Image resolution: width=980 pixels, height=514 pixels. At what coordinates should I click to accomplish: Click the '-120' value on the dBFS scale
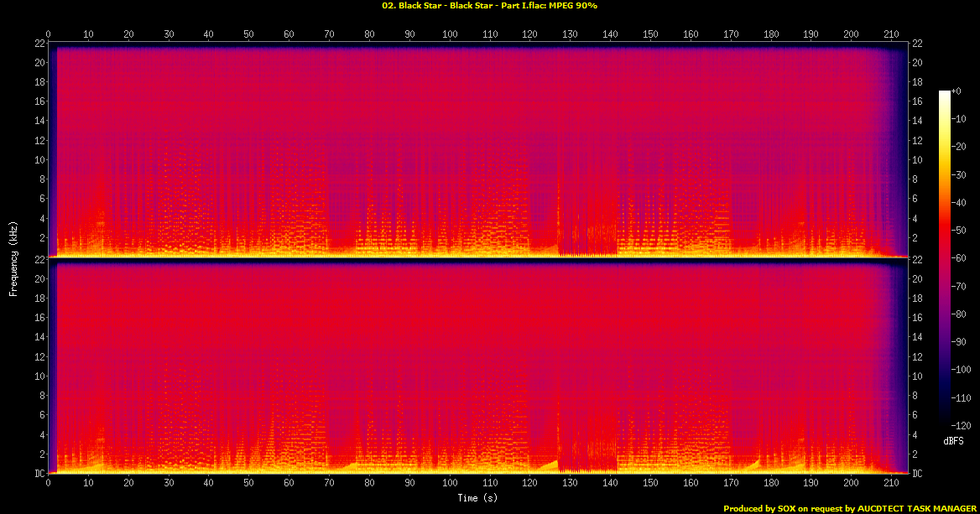pyautogui.click(x=962, y=425)
